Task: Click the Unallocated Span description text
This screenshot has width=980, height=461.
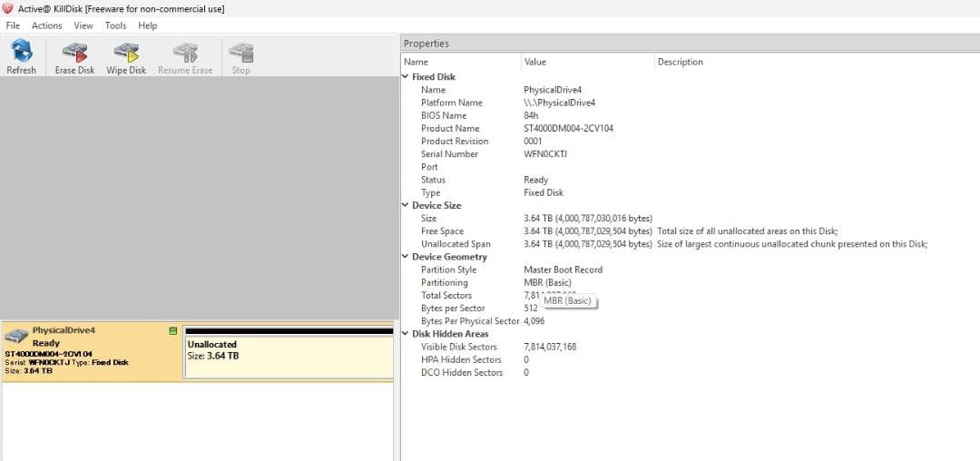Action: coord(792,243)
